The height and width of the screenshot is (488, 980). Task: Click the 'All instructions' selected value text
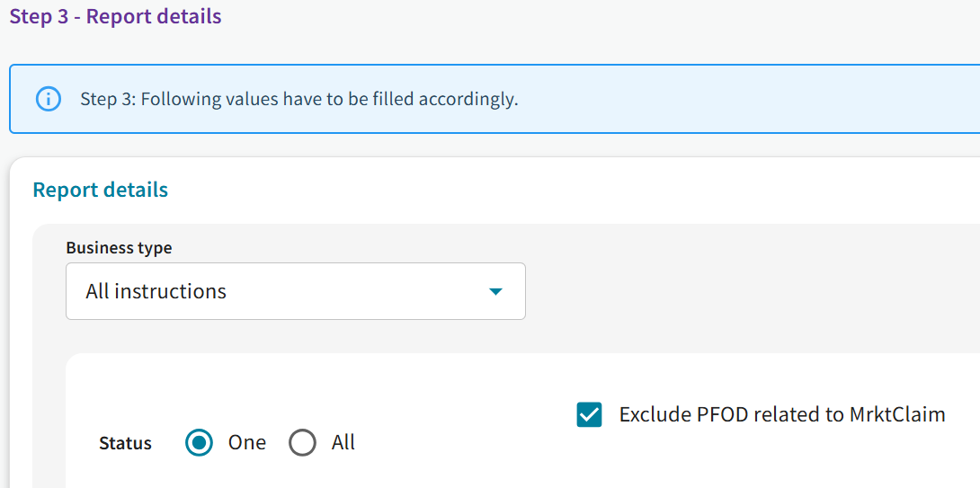[156, 291]
